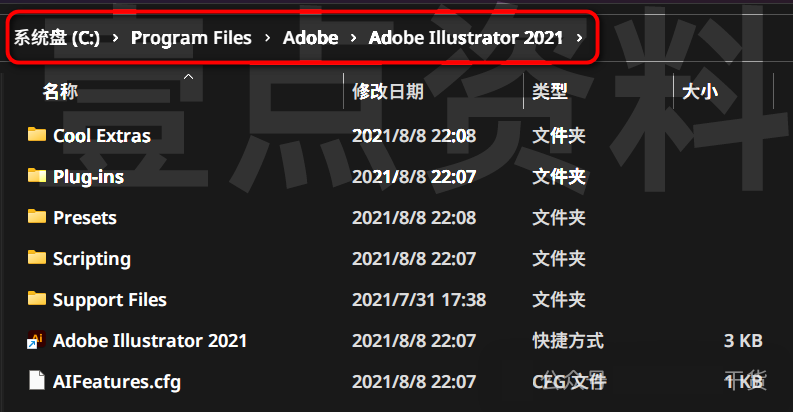Go to Program Files in address bar
The width and height of the screenshot is (793, 412).
coord(191,38)
